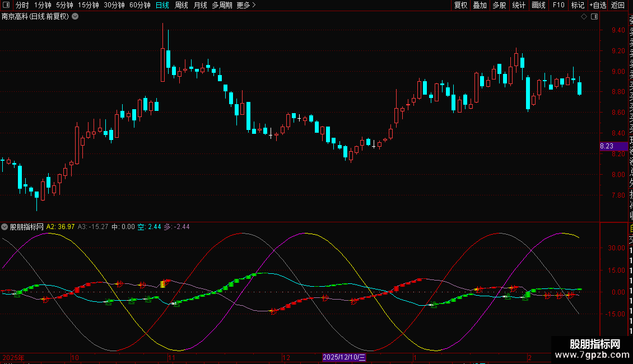The image size is (633, 364).
Task: Switch to 周线 weekly chart
Action: click(x=181, y=5)
